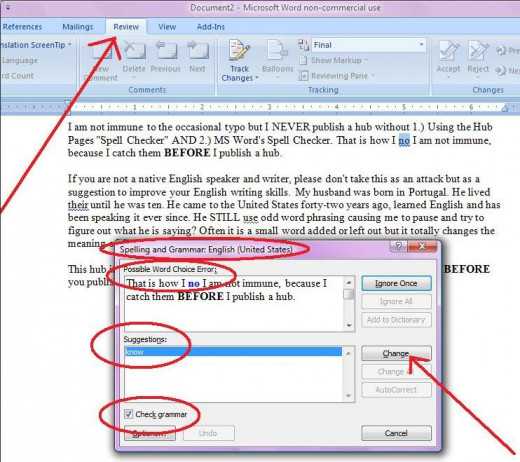This screenshot has width=520, height=462.
Task: Click scroll-up arrow of error sentence box
Action: tap(349, 283)
